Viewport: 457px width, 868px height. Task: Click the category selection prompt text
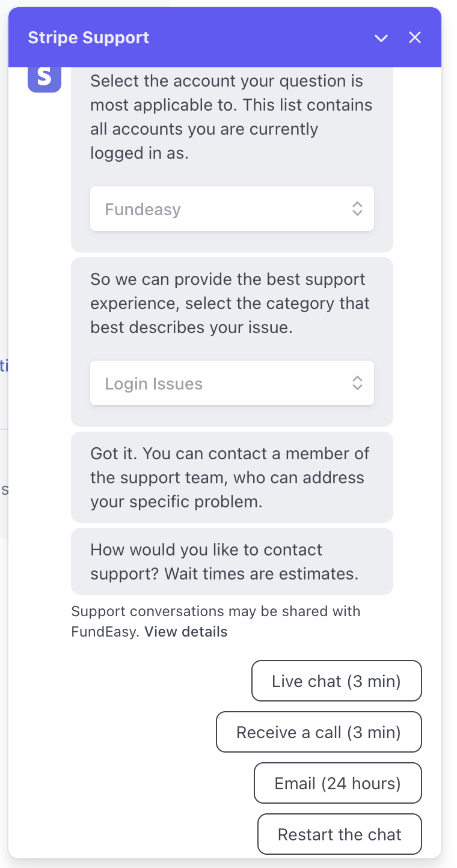click(x=231, y=304)
